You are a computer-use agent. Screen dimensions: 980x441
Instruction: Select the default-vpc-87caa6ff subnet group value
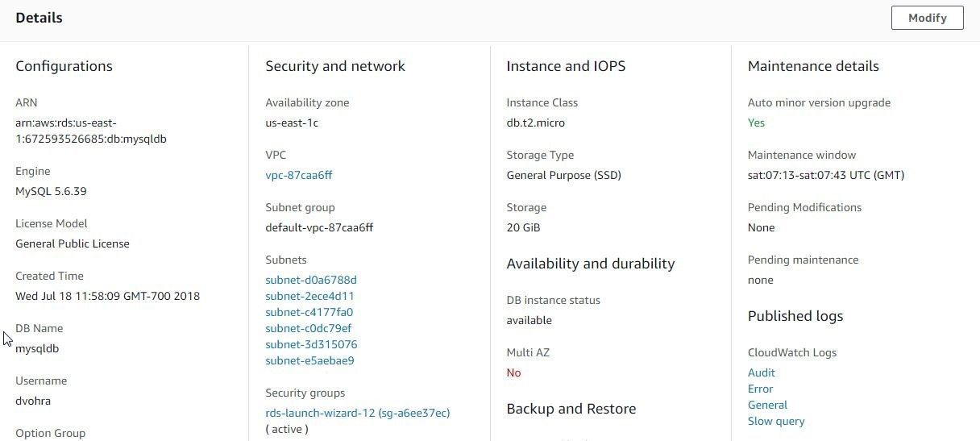click(x=319, y=227)
